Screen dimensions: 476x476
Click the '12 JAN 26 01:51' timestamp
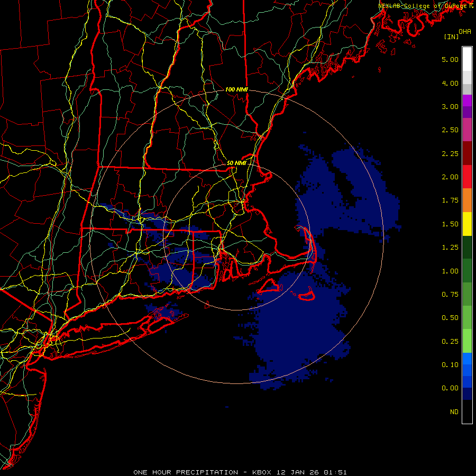[312, 472]
